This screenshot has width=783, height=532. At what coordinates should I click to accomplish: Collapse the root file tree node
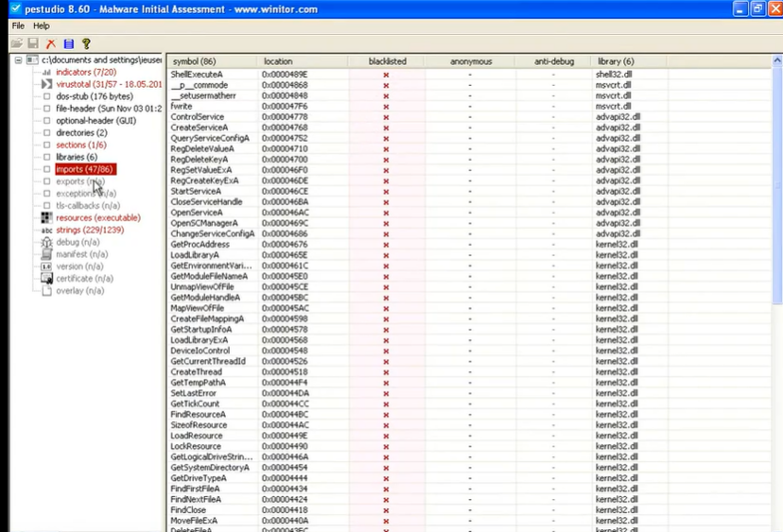coord(19,60)
